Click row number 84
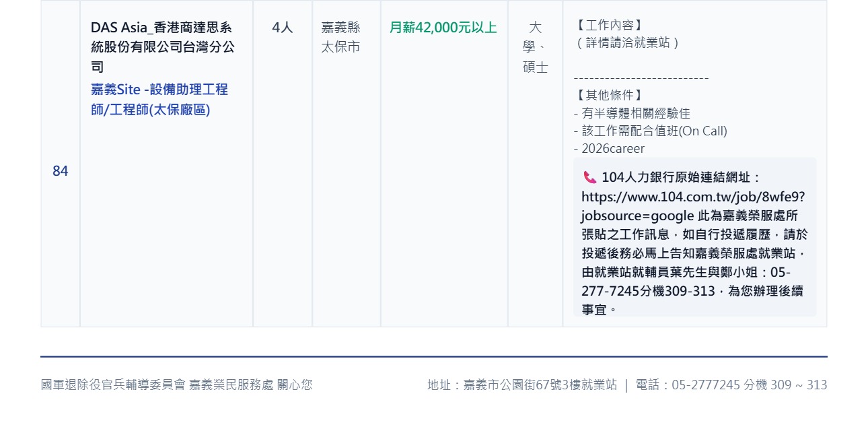The image size is (868, 425). click(x=61, y=171)
